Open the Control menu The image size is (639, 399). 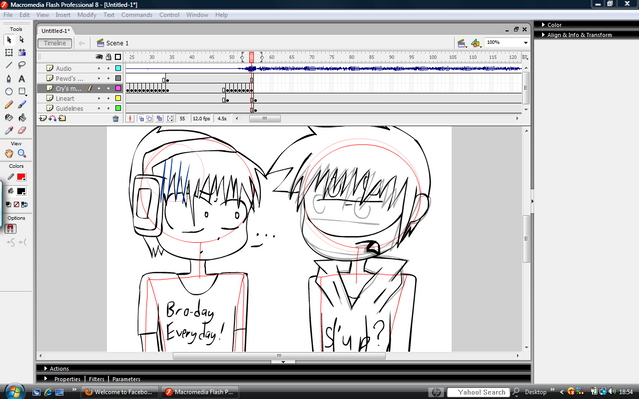(169, 15)
